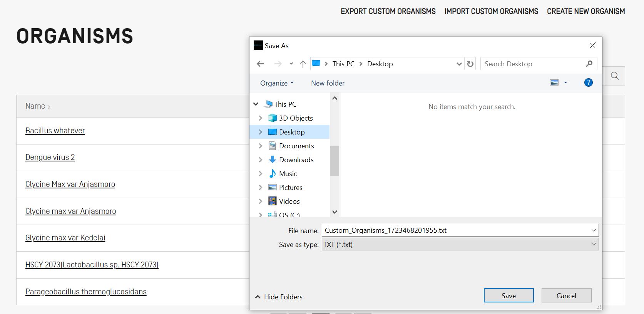
Task: Open the Dengue virus 2 organism link
Action: click(50, 157)
